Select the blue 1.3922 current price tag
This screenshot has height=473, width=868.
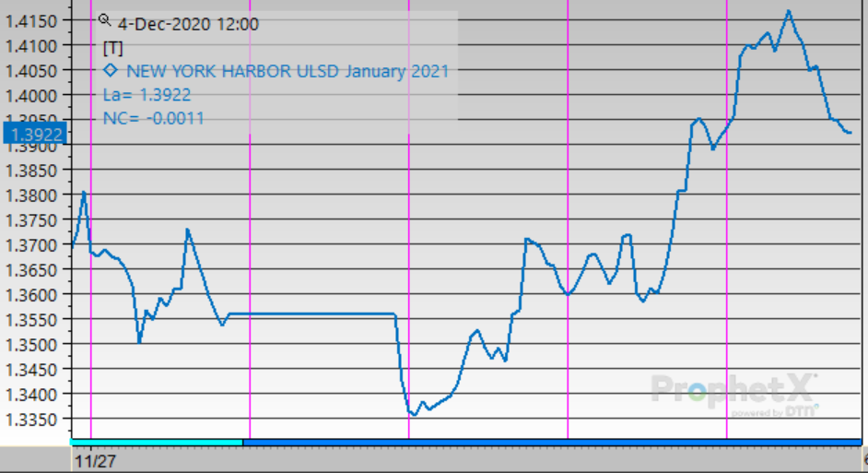33,135
